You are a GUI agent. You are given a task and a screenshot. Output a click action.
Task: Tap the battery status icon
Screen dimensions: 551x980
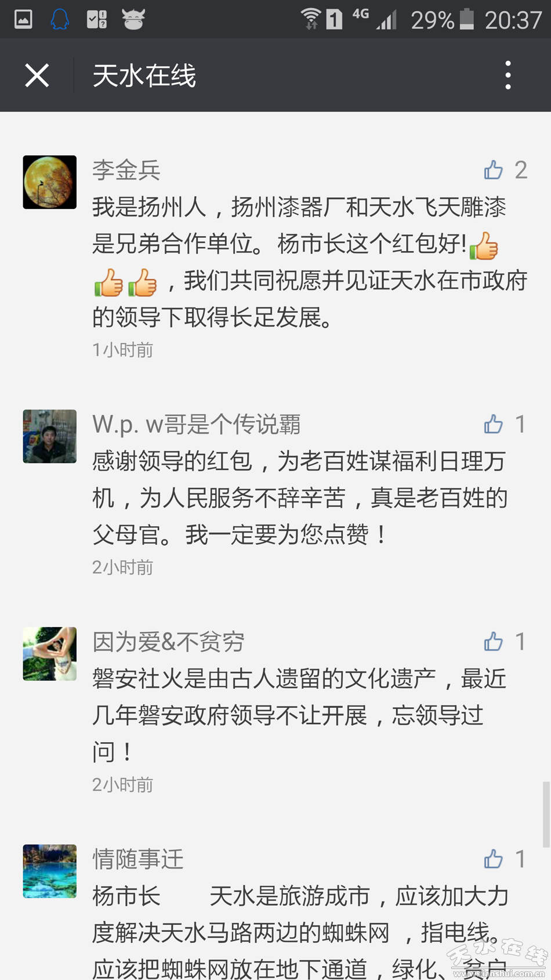click(x=467, y=19)
